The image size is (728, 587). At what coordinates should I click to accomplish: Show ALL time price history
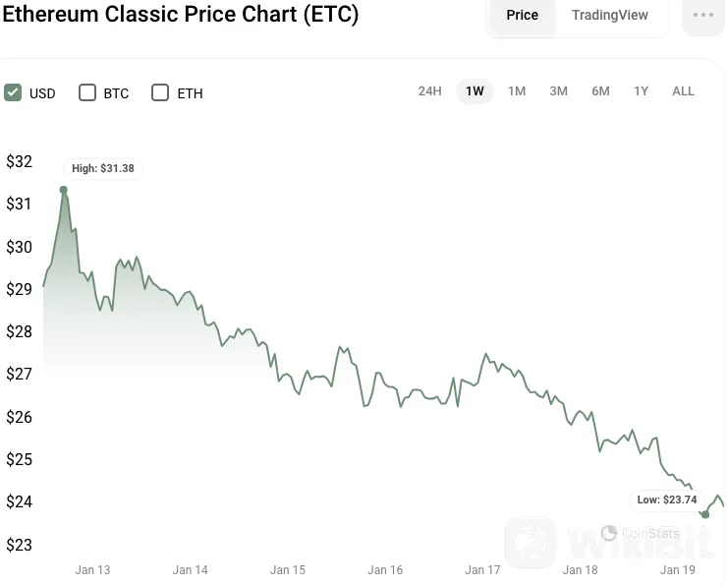pos(683,91)
